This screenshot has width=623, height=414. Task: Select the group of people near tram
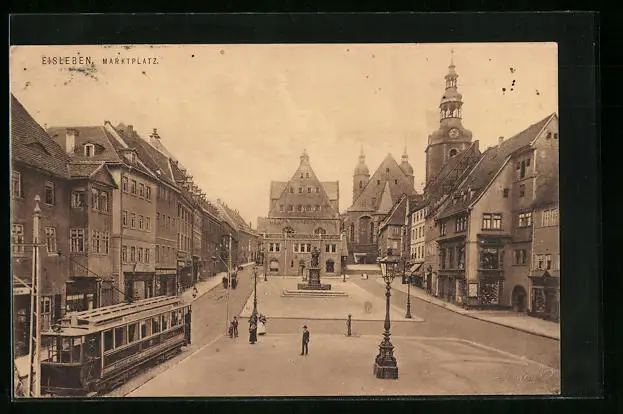tap(250, 327)
